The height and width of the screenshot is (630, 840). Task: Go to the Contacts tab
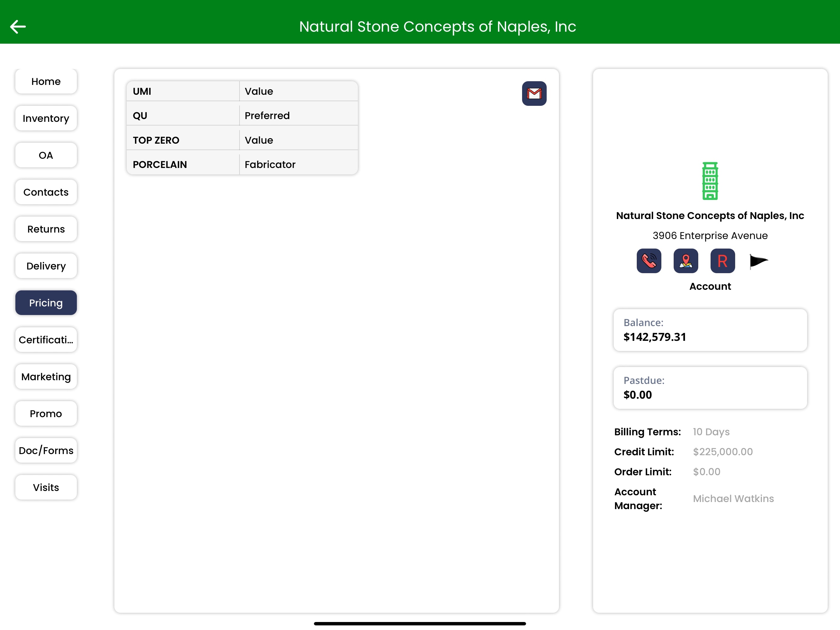[46, 192]
